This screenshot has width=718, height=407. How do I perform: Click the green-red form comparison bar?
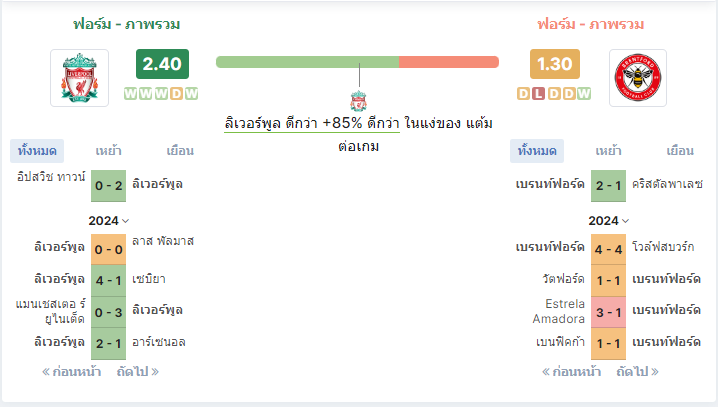pos(357,62)
